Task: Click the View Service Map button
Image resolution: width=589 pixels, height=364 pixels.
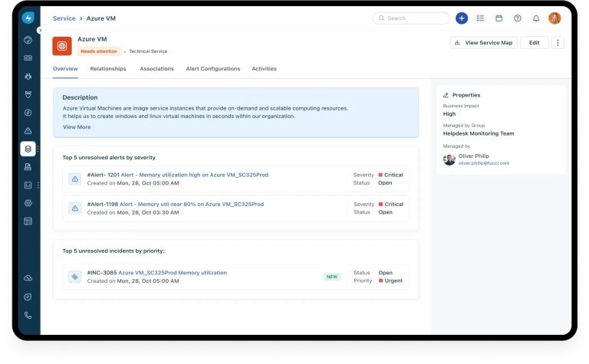Action: [483, 43]
